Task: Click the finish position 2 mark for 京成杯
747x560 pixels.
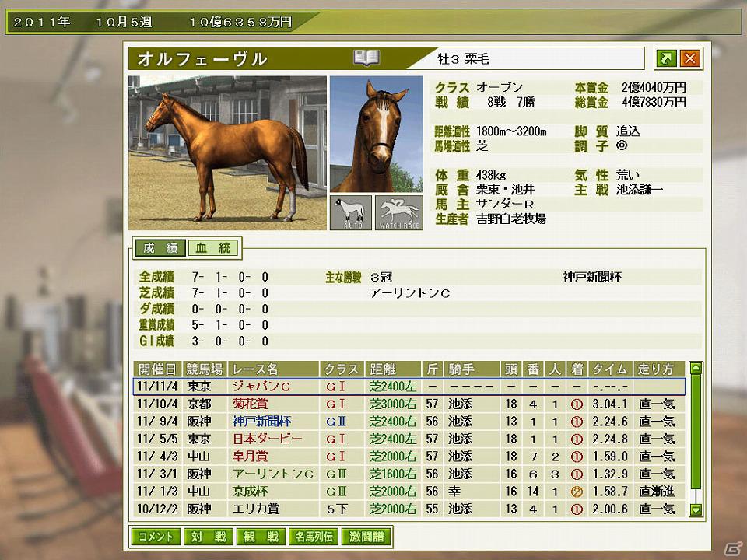Action: coord(577,492)
